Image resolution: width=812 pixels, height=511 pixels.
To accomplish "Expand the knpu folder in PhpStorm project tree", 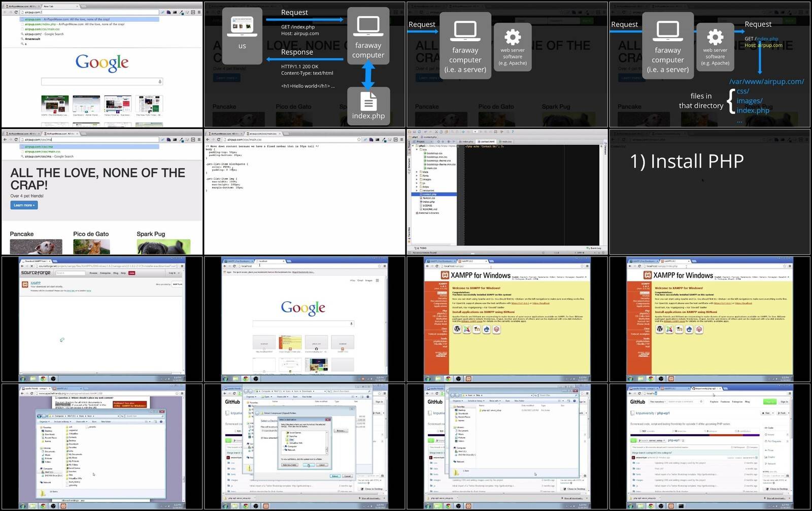I will click(x=417, y=187).
